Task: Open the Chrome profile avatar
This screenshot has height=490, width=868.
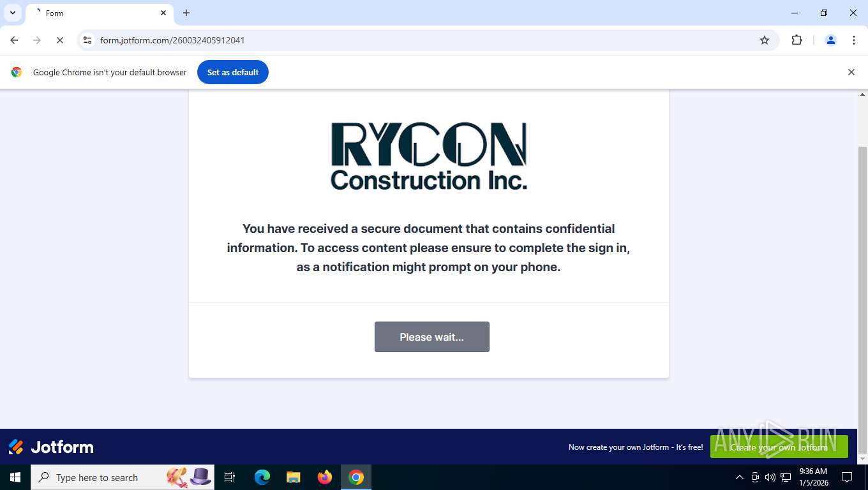Action: [x=831, y=40]
